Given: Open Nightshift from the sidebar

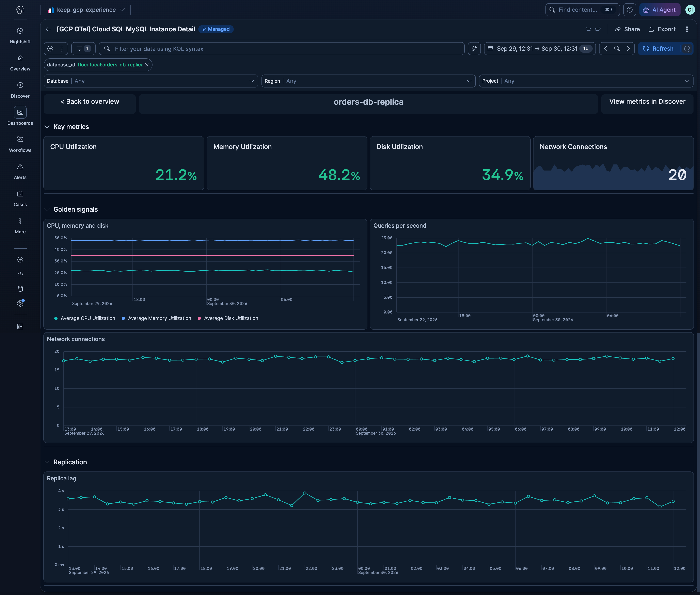Looking at the screenshot, I should 20,36.
